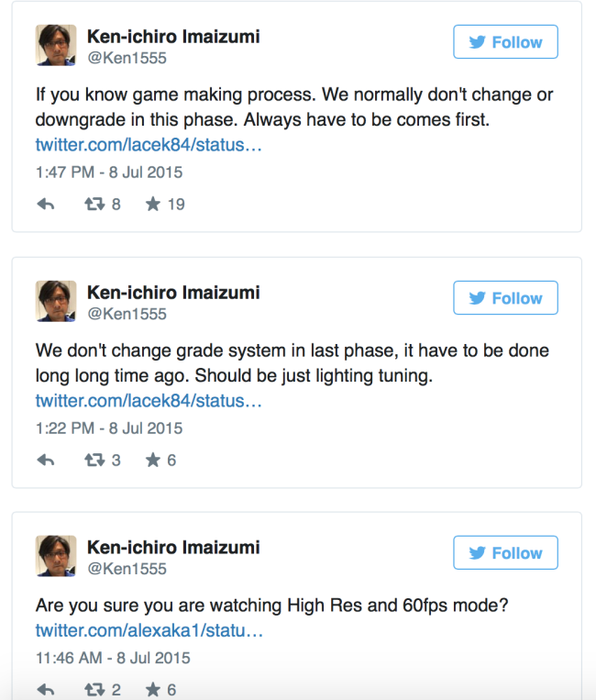Viewport: 596px width, 700px height.
Task: Reply to the 60fps mode tweet
Action: click(46, 690)
